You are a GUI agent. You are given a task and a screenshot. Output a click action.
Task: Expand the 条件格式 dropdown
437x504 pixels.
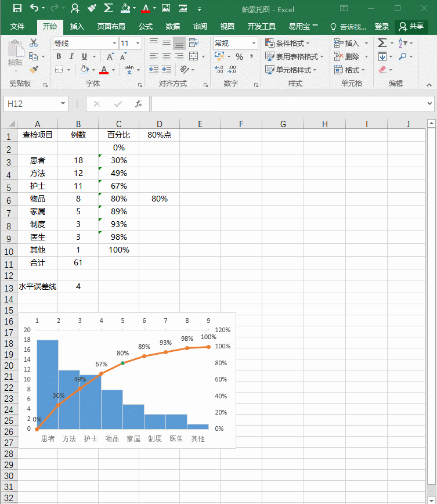[287, 43]
